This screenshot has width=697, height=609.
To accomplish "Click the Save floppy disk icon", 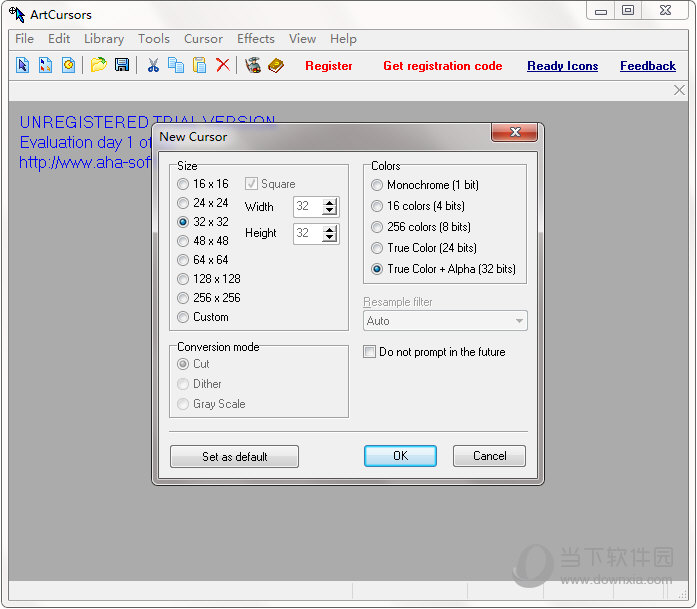I will tap(122, 65).
